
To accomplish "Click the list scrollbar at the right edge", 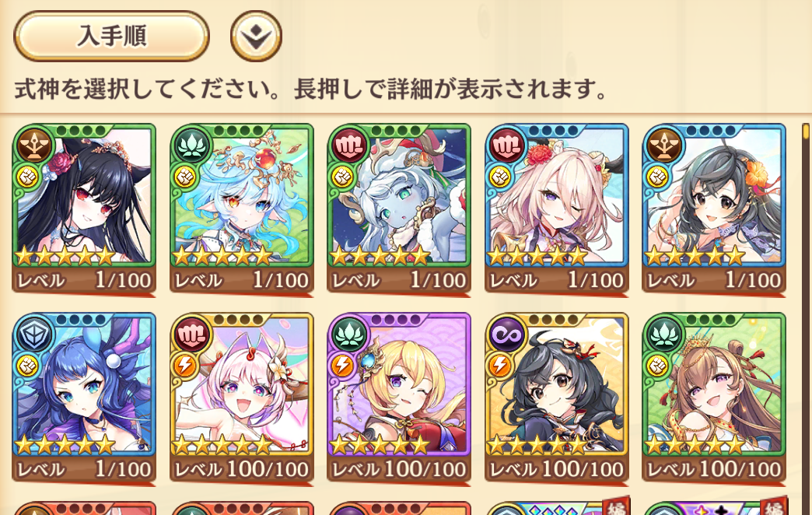I will 806,311.
